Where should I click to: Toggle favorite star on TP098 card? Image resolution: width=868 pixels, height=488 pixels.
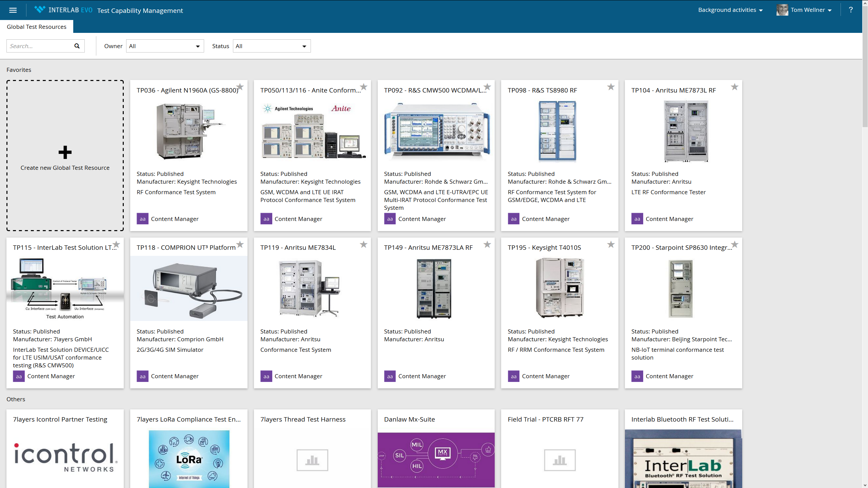coord(611,87)
